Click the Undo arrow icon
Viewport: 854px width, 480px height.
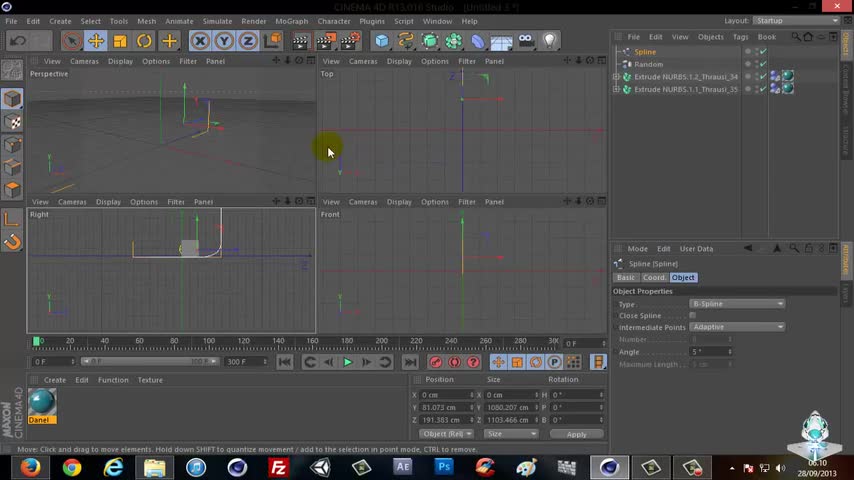tap(18, 41)
